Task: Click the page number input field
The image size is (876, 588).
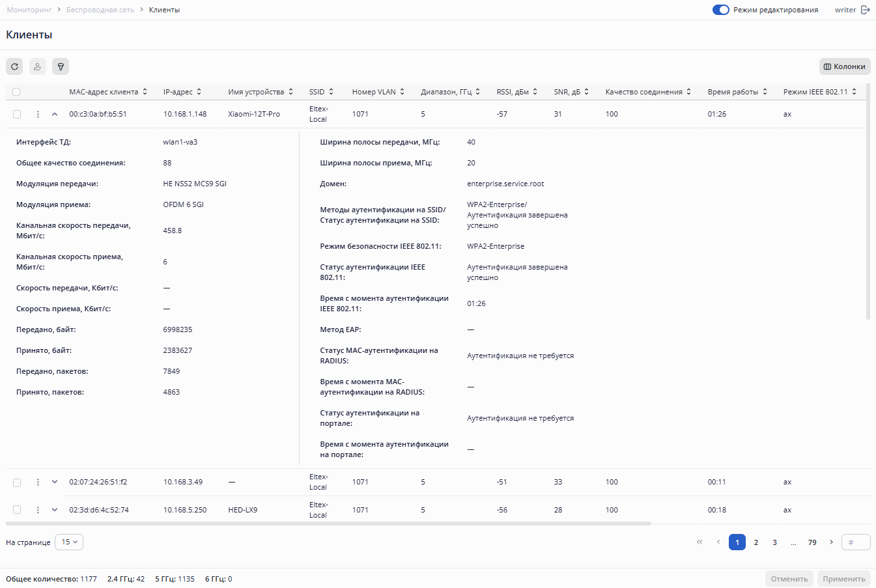Action: (x=856, y=542)
